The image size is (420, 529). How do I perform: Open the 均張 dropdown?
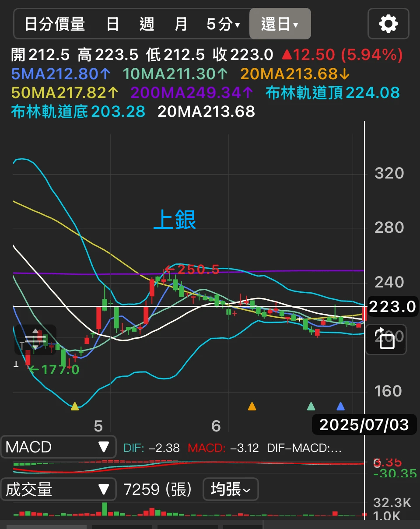231,489
